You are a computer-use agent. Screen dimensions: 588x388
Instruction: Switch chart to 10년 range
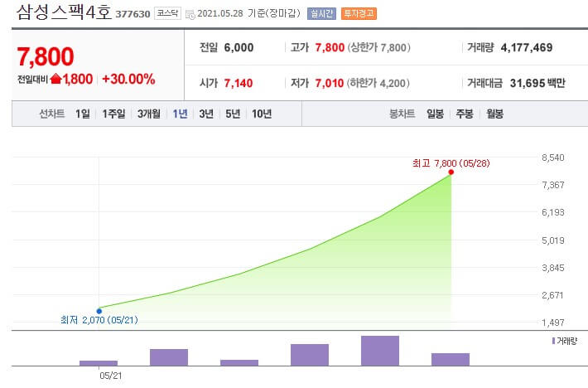pos(262,114)
